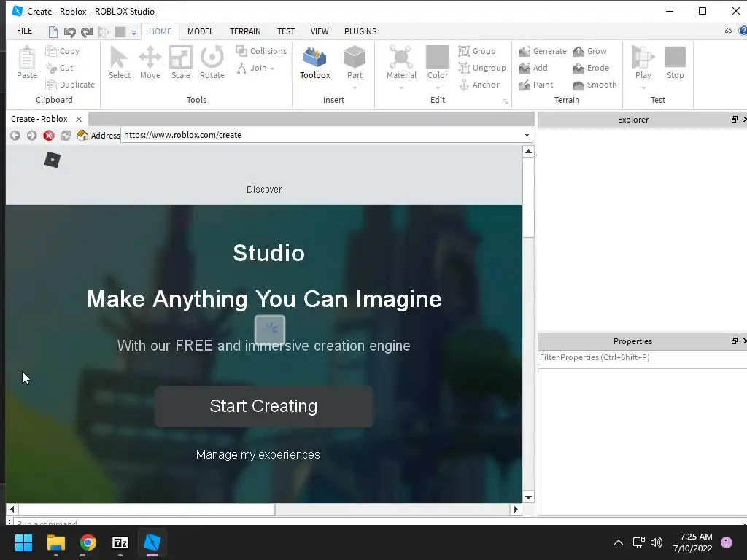Insert a Part block
747x560 pixels.
pos(355,63)
